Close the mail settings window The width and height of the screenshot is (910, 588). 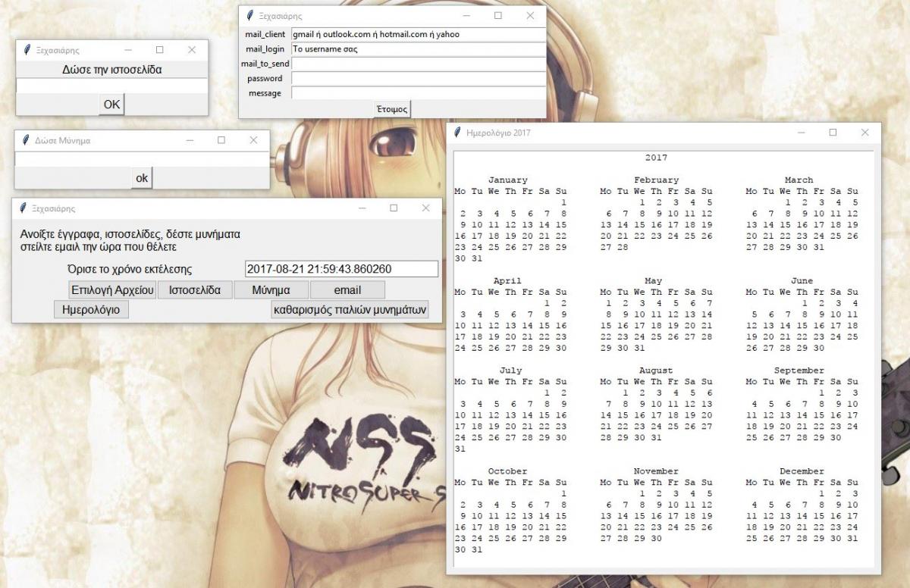[530, 15]
